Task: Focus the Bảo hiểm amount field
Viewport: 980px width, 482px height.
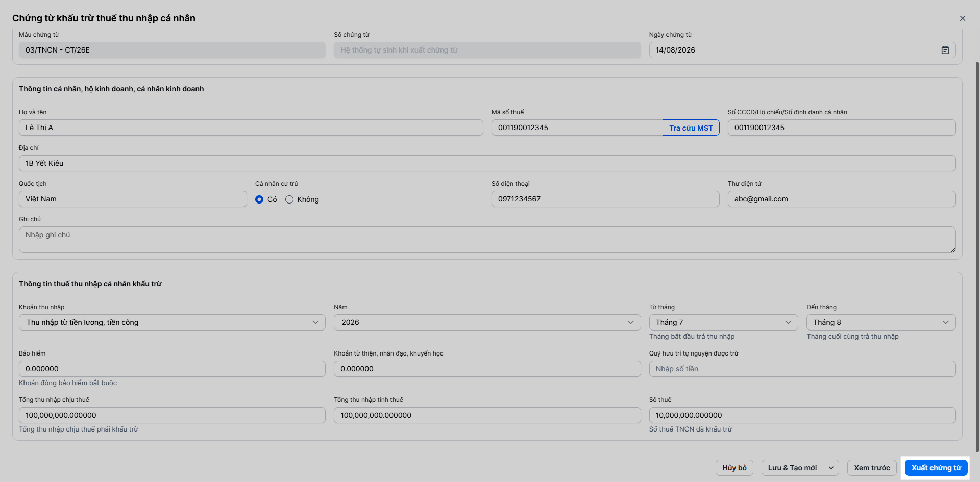Action: 172,369
